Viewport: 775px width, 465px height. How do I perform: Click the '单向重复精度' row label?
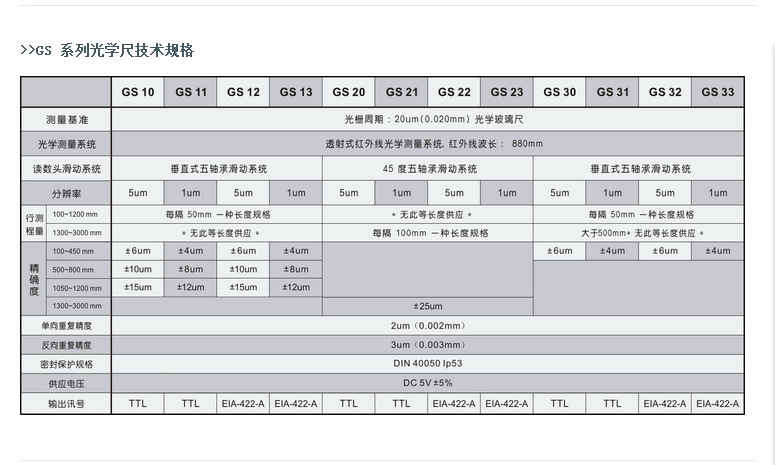(66, 326)
